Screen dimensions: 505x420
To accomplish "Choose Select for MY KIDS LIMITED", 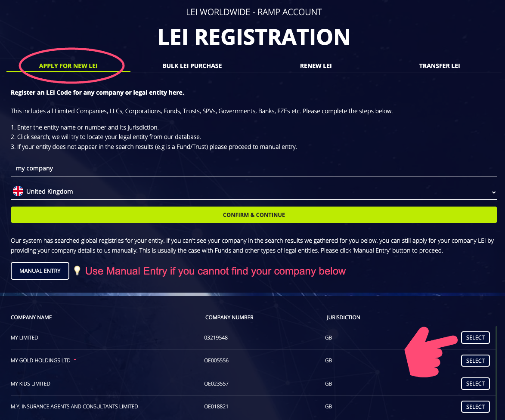I will 475,383.
